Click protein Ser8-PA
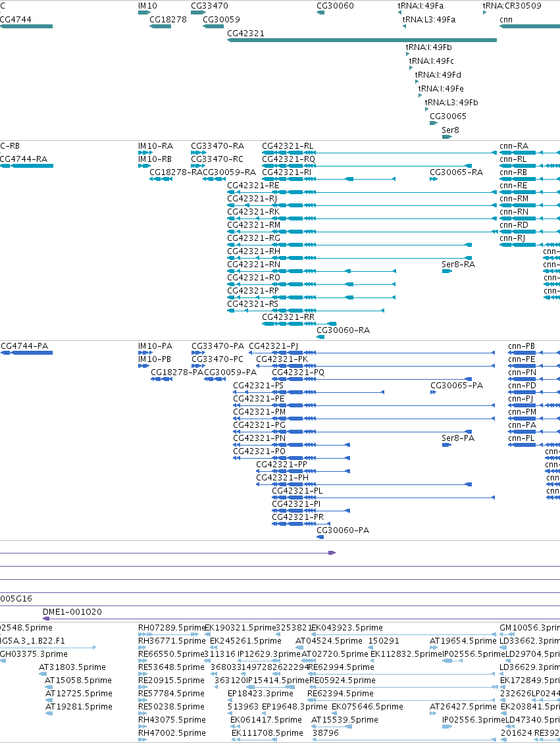This screenshot has width=560, height=743. click(x=457, y=438)
